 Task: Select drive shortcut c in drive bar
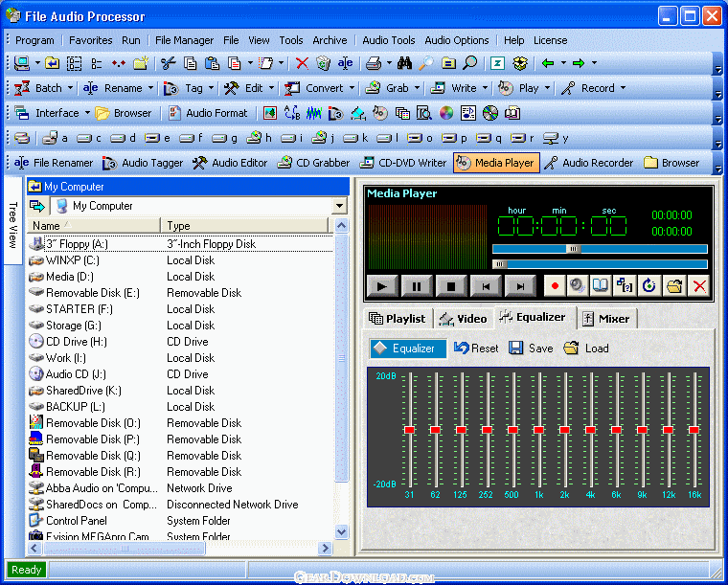click(x=89, y=138)
